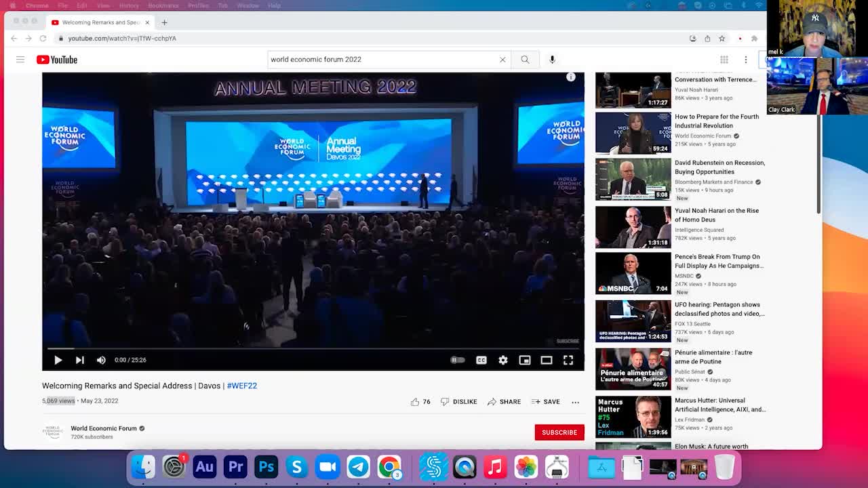This screenshot has height=488, width=868.
Task: Open the Chrome Edit menu
Action: (82, 5)
